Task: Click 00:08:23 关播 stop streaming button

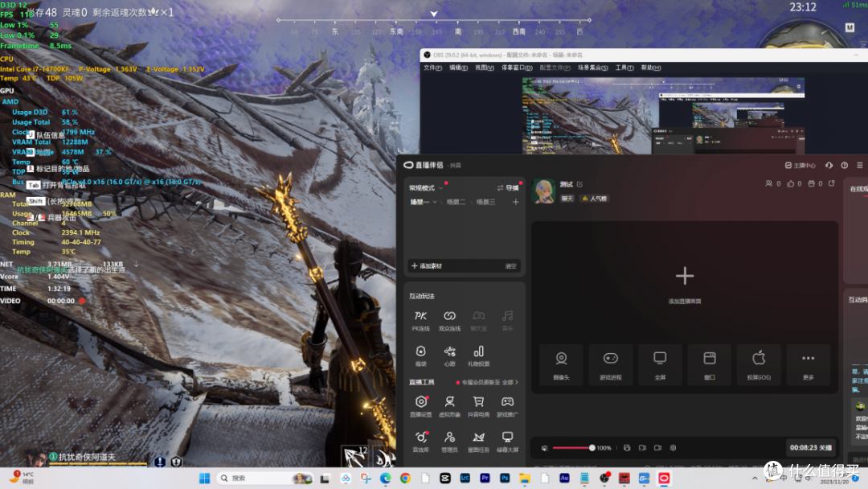Action: click(811, 447)
